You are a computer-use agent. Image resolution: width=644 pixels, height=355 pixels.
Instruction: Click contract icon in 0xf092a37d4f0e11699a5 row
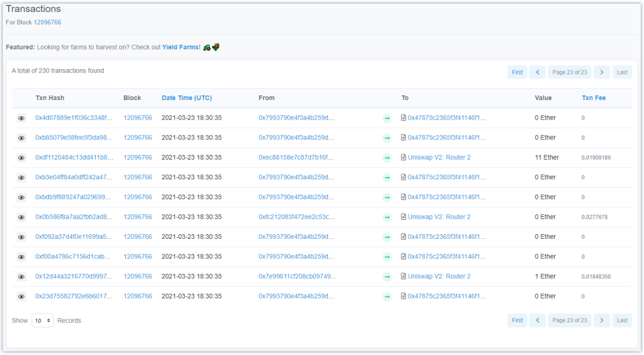coord(403,236)
